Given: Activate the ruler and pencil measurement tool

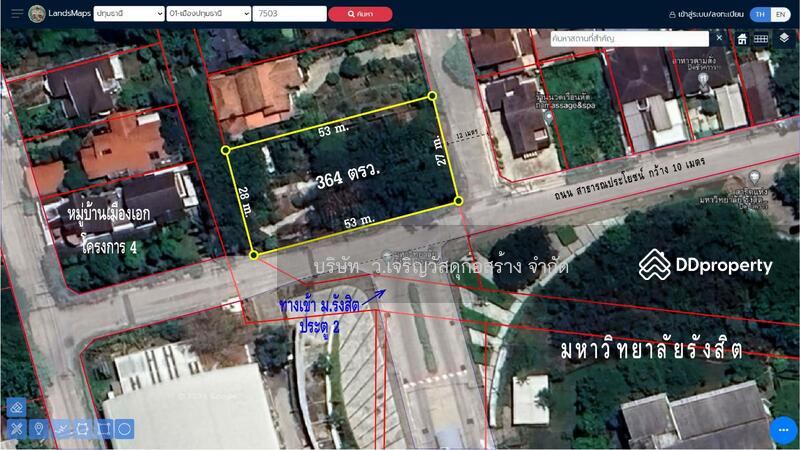Looking at the screenshot, I should click(16, 429).
